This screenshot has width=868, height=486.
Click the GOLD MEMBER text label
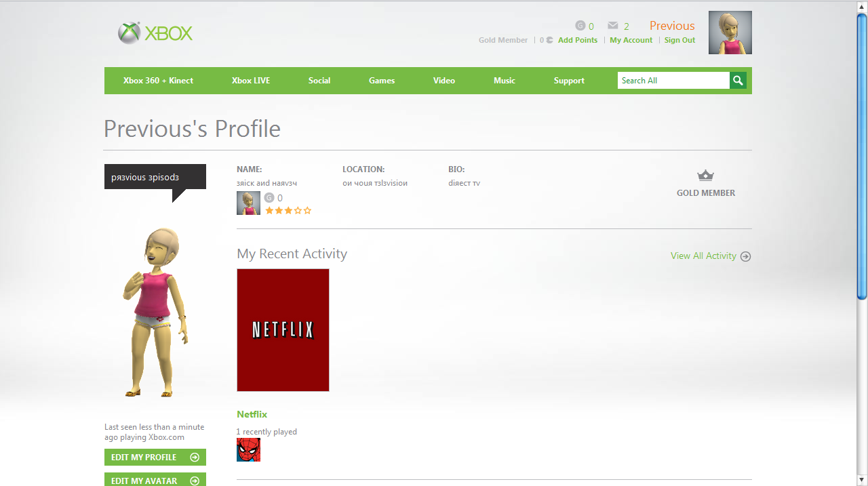click(x=706, y=193)
